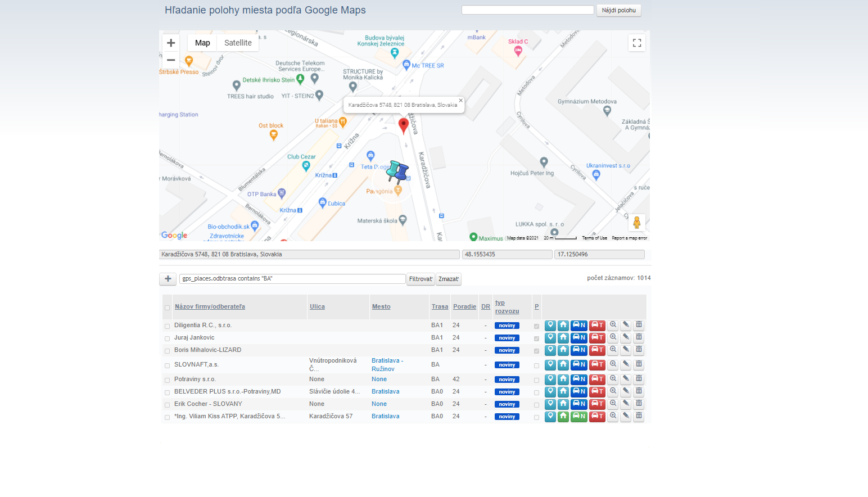Click the blue car N button for Boris Mihalovic-LIZARD

point(579,350)
